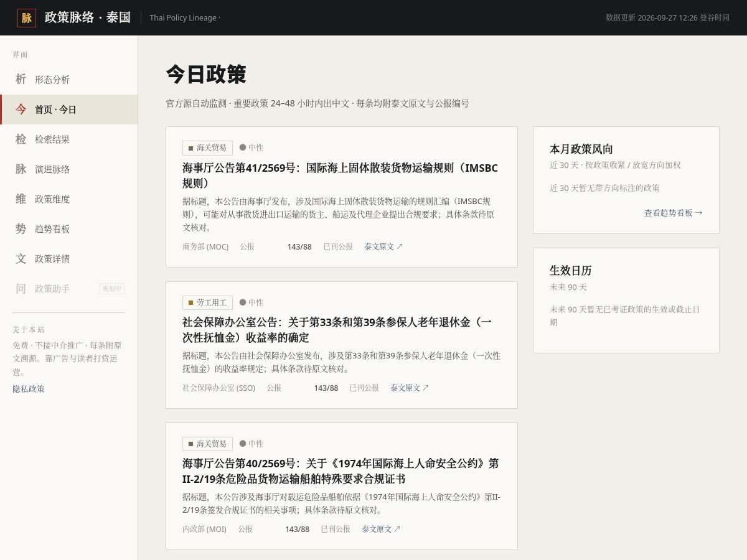Open 社会保障办公室公告 policy title

pos(337,330)
